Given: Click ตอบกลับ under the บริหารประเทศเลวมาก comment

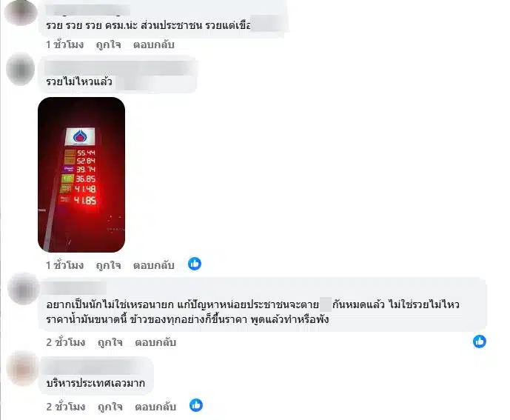Looking at the screenshot, I should [155, 407].
